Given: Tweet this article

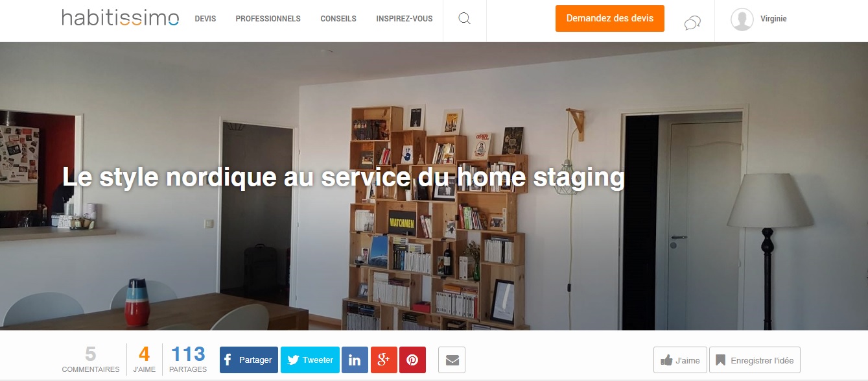Looking at the screenshot, I should (310, 360).
